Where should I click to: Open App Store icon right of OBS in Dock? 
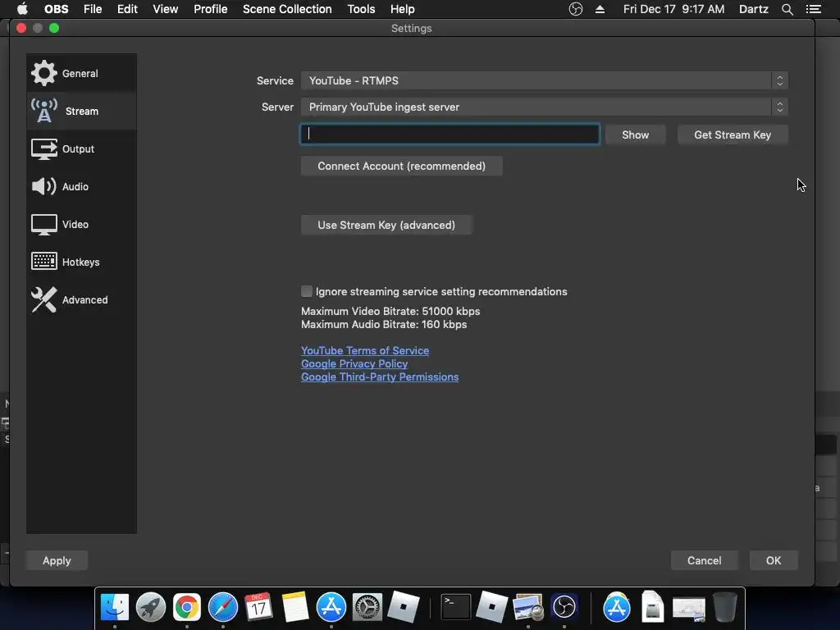pos(617,607)
